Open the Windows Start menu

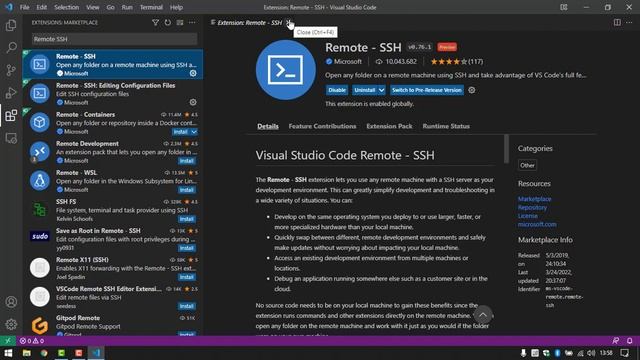[x=8, y=353]
